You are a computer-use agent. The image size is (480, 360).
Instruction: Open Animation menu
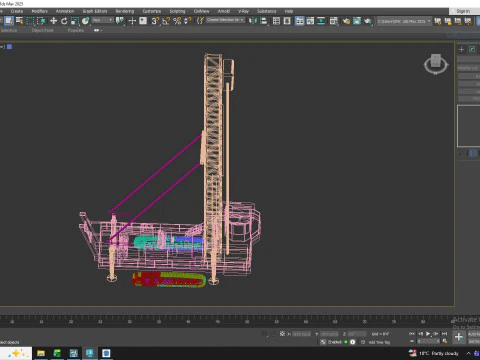pyautogui.click(x=65, y=11)
